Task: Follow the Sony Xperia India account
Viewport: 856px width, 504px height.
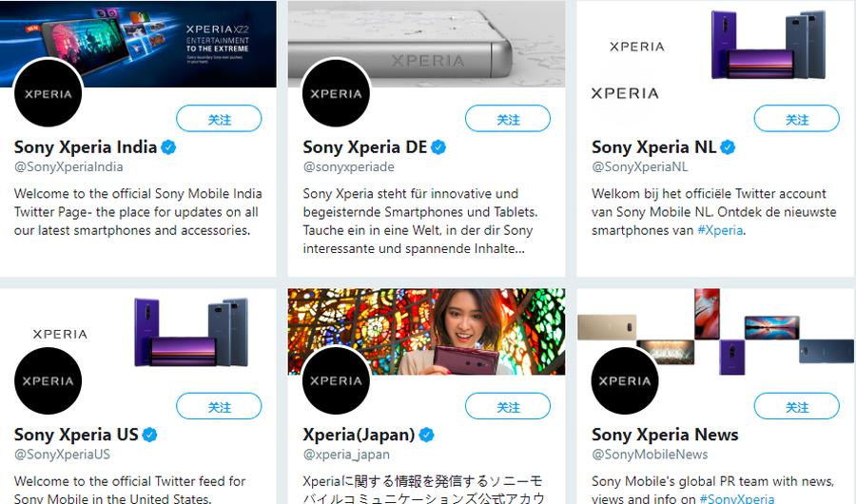Action: (x=219, y=119)
